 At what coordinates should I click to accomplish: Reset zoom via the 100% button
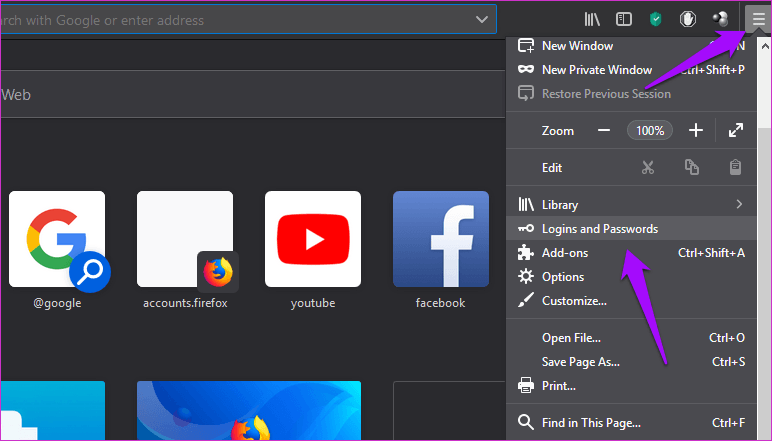point(650,130)
